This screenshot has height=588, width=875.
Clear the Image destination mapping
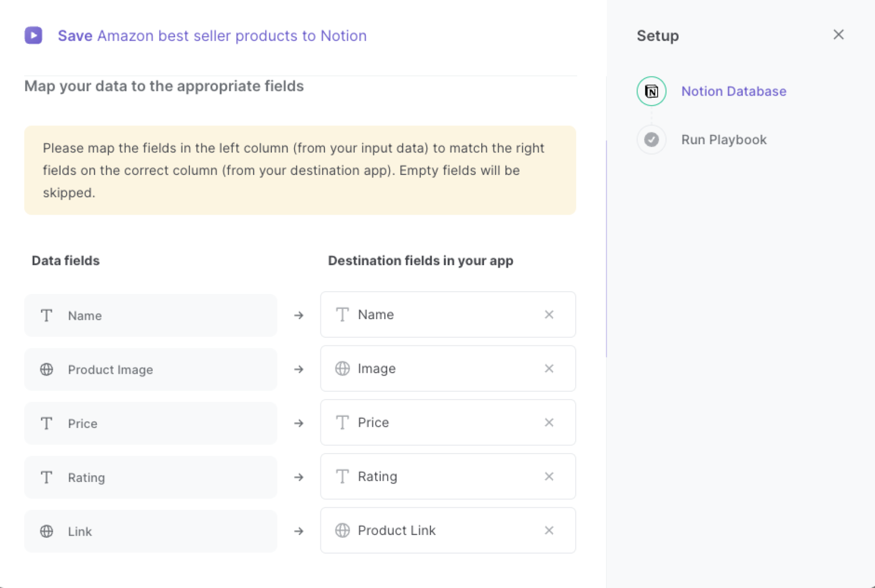point(549,369)
